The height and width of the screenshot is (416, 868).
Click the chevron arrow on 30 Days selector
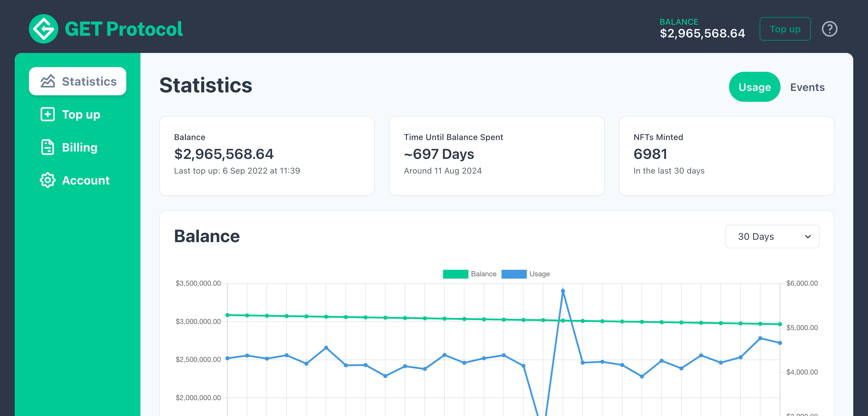807,237
